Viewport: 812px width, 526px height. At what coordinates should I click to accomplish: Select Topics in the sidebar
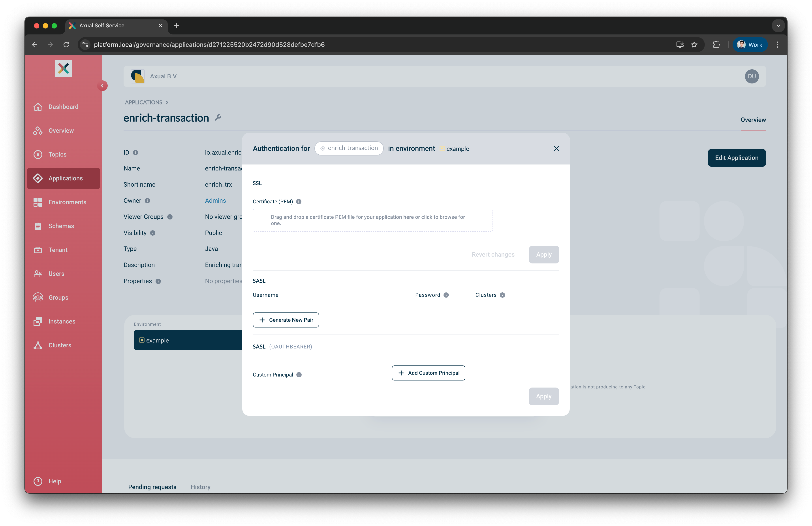pyautogui.click(x=57, y=154)
